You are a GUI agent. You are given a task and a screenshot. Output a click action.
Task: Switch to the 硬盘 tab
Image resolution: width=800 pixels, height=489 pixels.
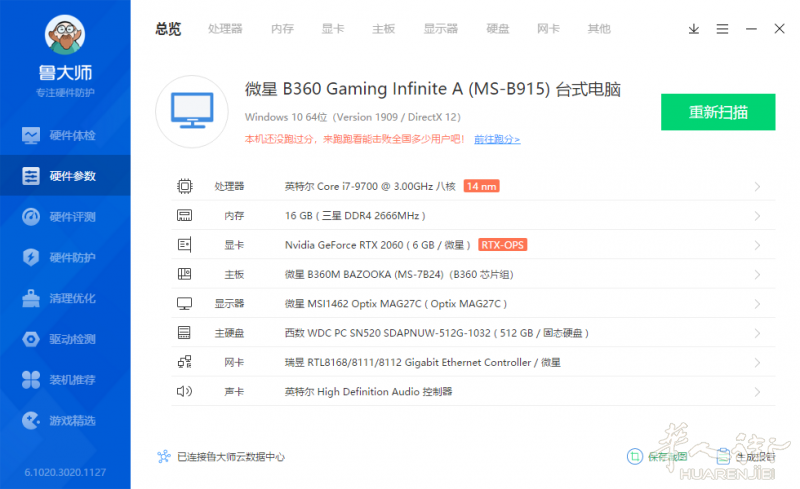tap(498, 29)
